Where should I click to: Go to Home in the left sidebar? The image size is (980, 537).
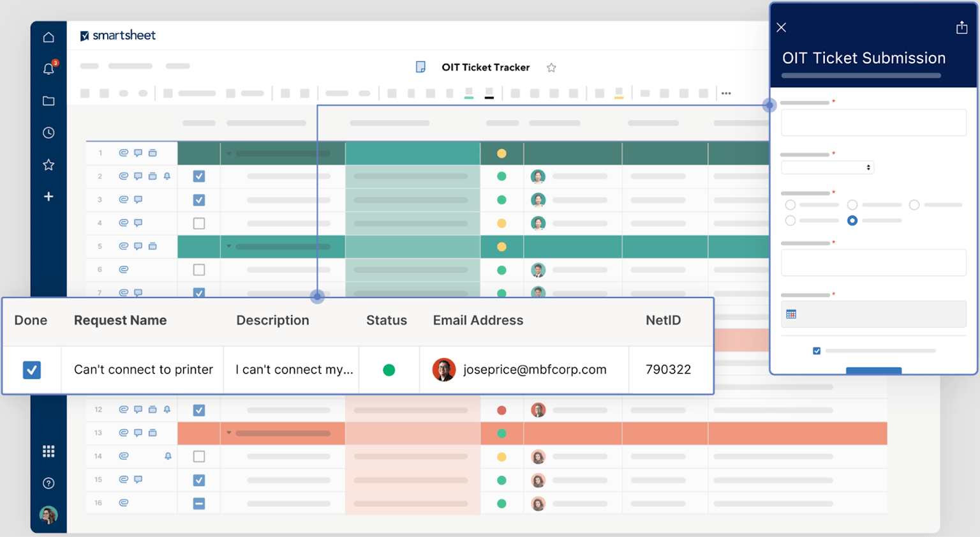(48, 36)
